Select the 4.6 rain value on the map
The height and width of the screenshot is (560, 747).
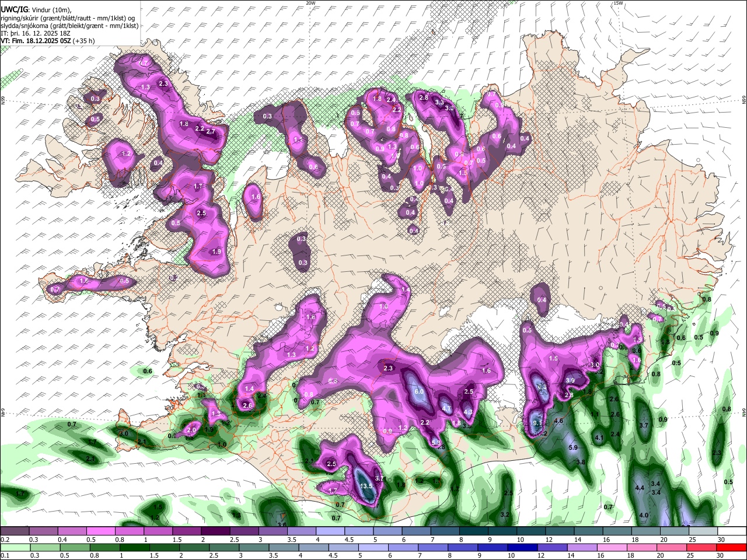(x=558, y=421)
